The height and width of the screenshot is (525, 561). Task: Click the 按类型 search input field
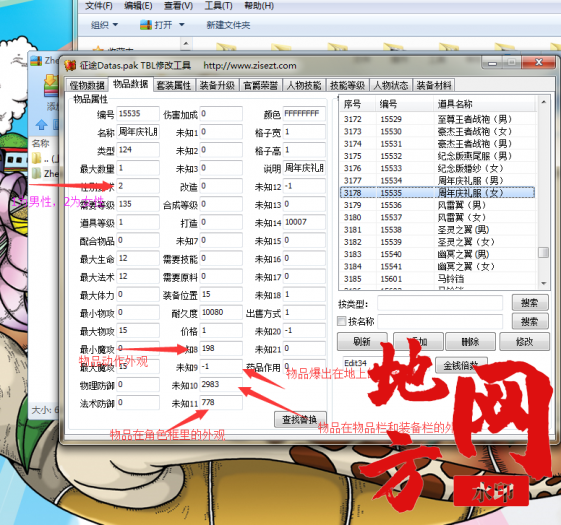(440, 303)
